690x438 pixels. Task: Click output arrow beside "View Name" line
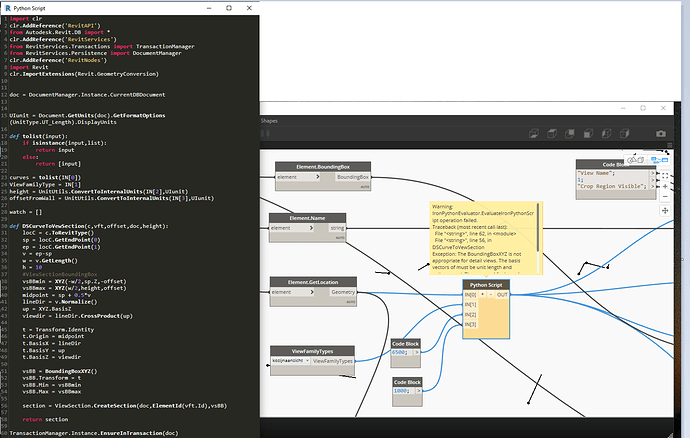tap(653, 173)
